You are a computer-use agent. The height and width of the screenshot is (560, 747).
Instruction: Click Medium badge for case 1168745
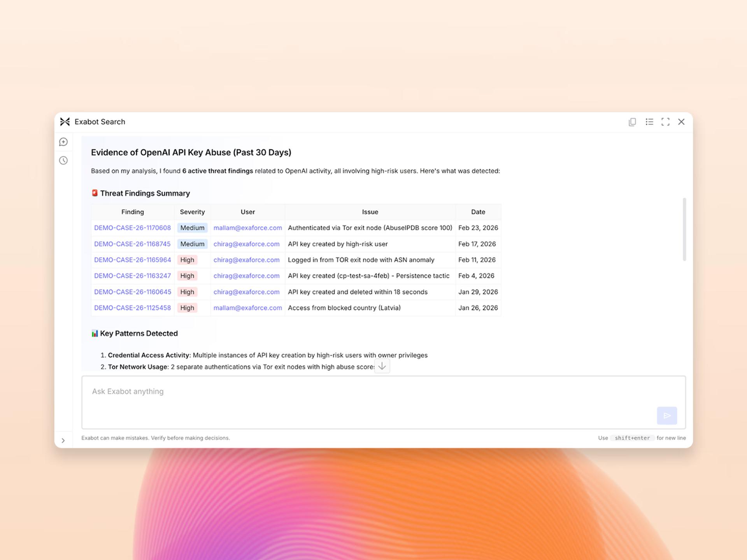pos(192,244)
